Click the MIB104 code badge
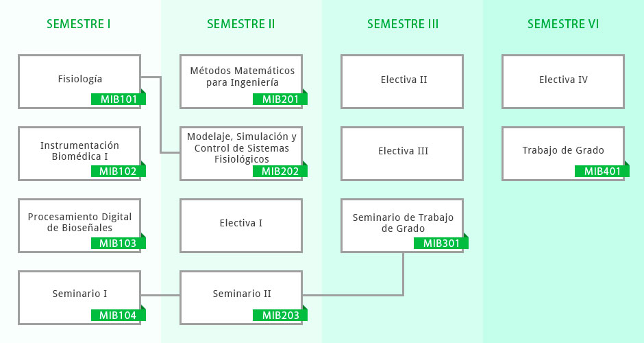Screen dimensions: 644x343 (x=119, y=316)
